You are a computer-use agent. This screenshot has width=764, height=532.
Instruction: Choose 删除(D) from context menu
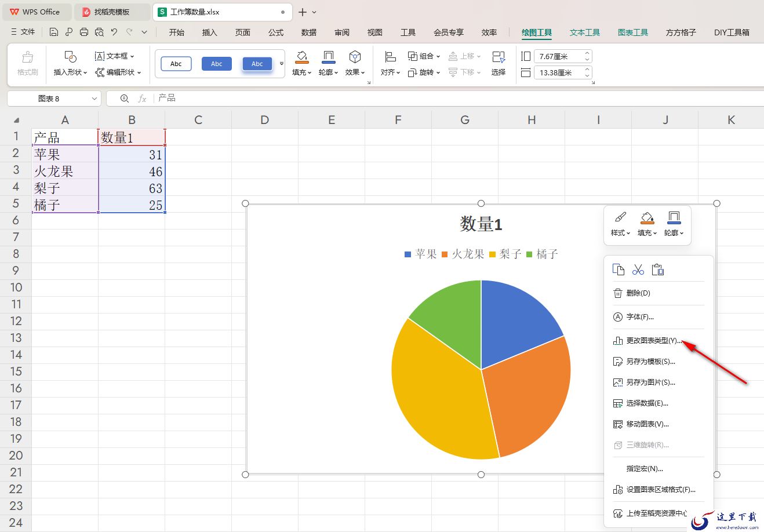(x=658, y=293)
